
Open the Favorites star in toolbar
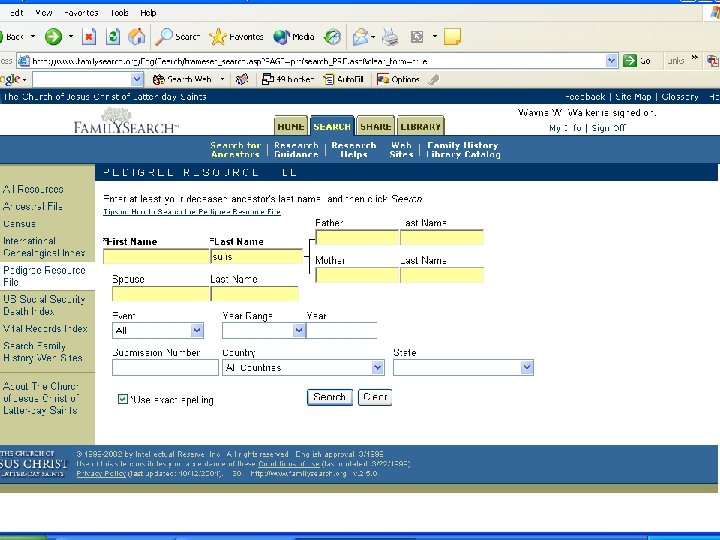click(x=217, y=37)
